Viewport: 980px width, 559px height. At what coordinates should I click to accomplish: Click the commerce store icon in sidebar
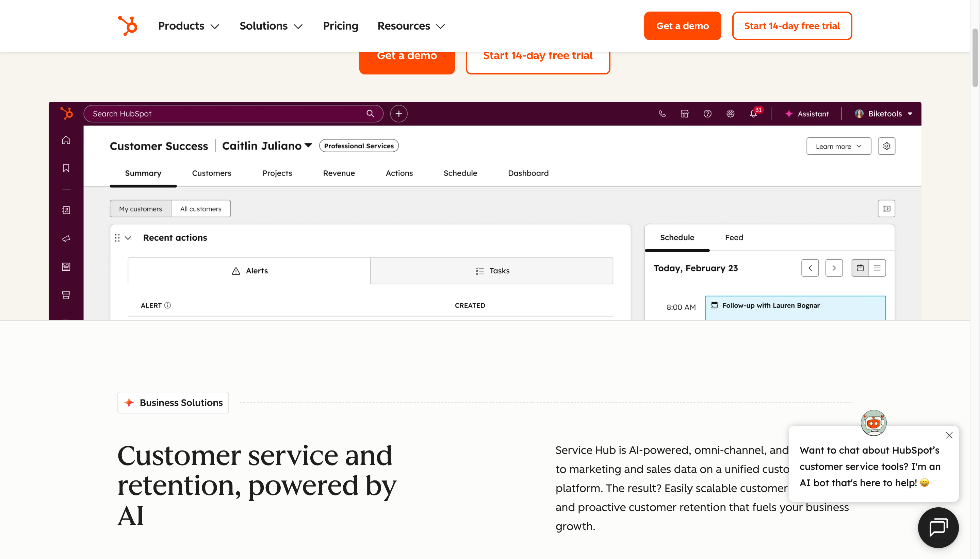tap(66, 295)
